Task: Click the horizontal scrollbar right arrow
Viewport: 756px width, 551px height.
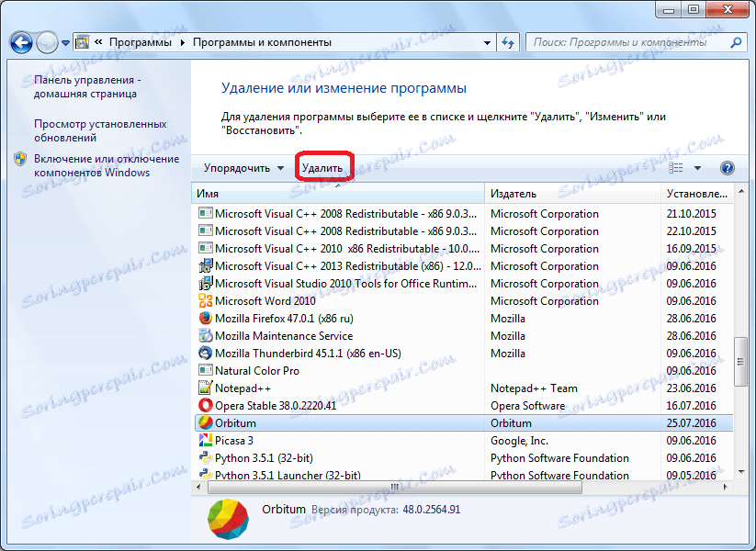Action: 726,487
